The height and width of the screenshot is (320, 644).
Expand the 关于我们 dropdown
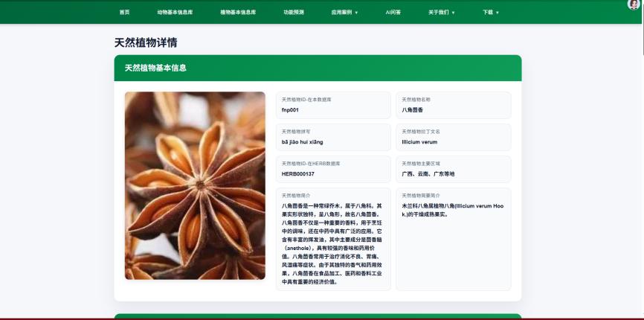441,13
